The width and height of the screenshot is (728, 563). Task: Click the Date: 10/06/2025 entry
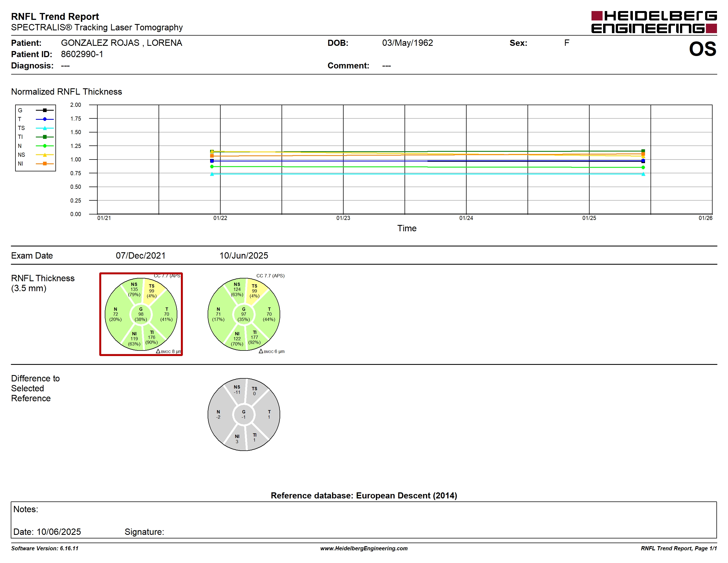click(x=47, y=532)
